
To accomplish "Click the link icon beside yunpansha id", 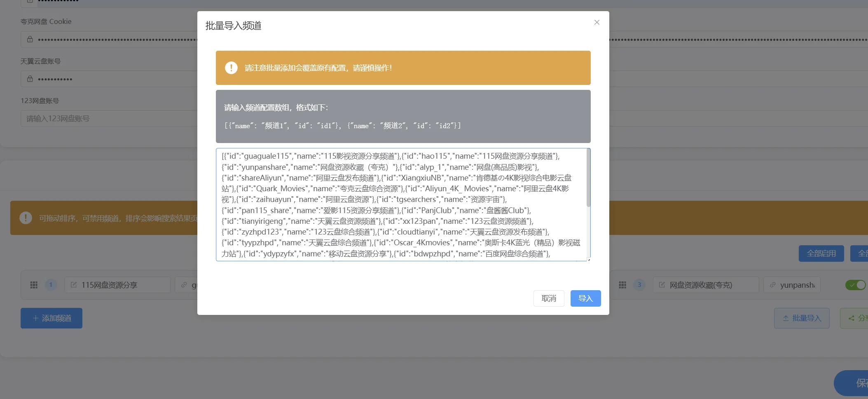I will coord(773,285).
